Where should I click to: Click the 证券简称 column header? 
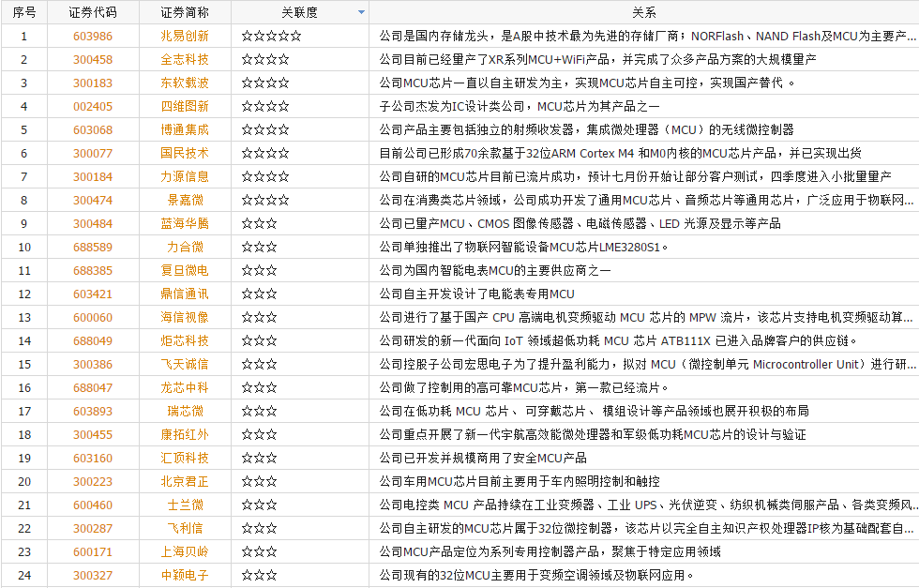[185, 12]
